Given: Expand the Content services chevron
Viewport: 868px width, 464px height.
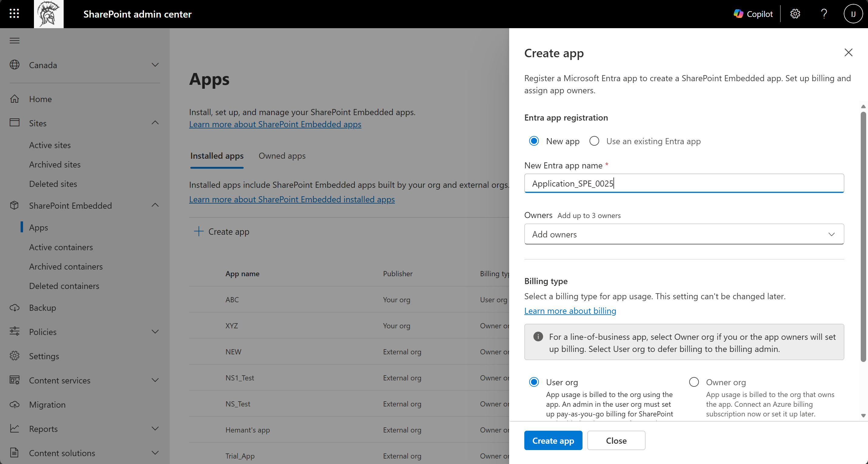Looking at the screenshot, I should [155, 380].
